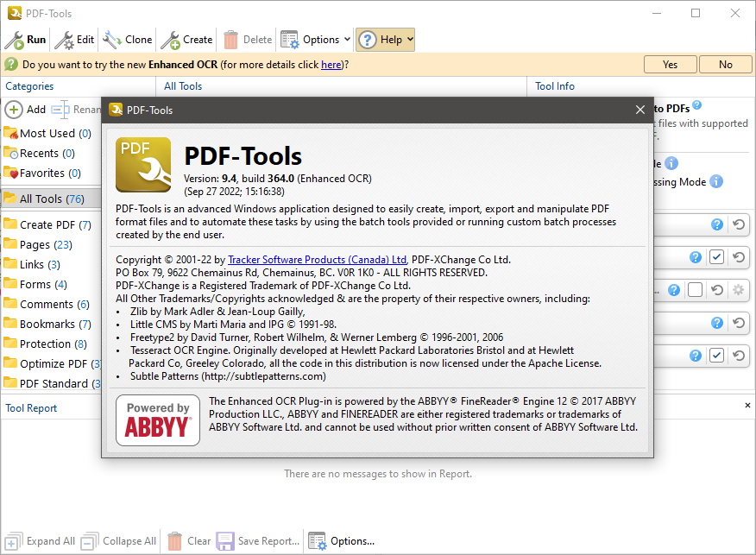Open Tracker Software Products (Canada) Ltd link
Viewport: 756px width, 555px height.
(318, 260)
